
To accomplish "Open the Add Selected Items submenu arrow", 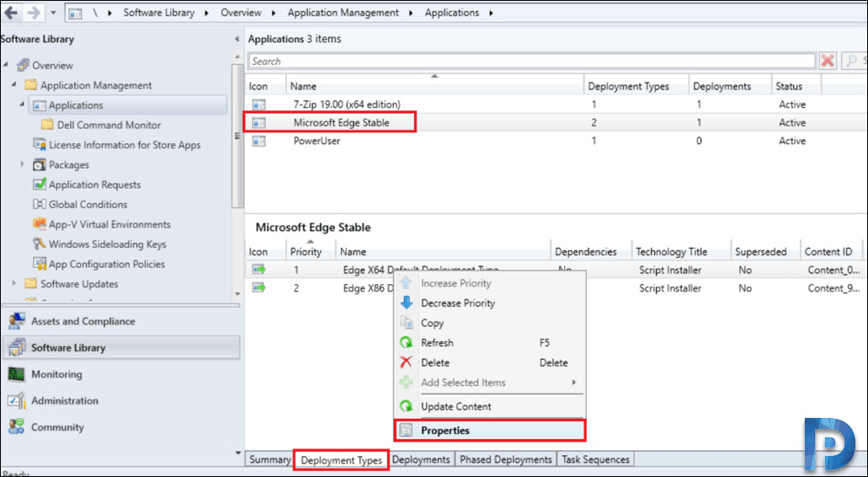I will coord(574,383).
